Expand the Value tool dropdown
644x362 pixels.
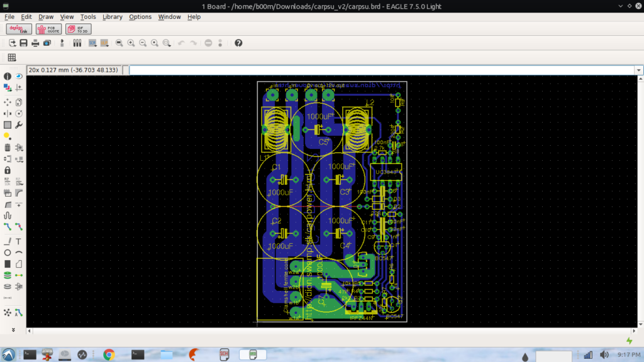pyautogui.click(x=19, y=182)
